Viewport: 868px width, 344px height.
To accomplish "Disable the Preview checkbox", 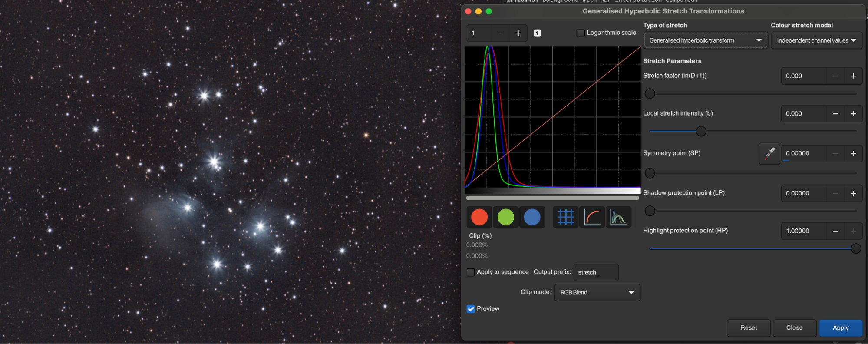I will pos(471,309).
